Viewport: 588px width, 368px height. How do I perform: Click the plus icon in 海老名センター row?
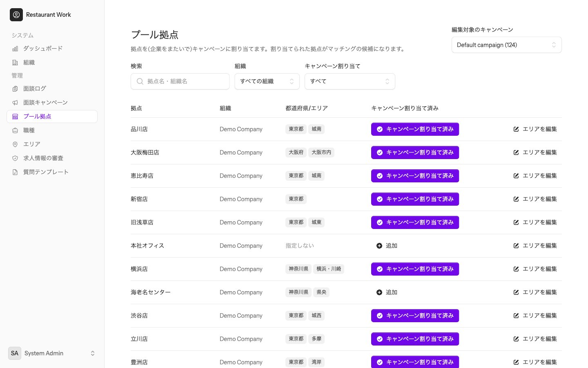coord(379,292)
